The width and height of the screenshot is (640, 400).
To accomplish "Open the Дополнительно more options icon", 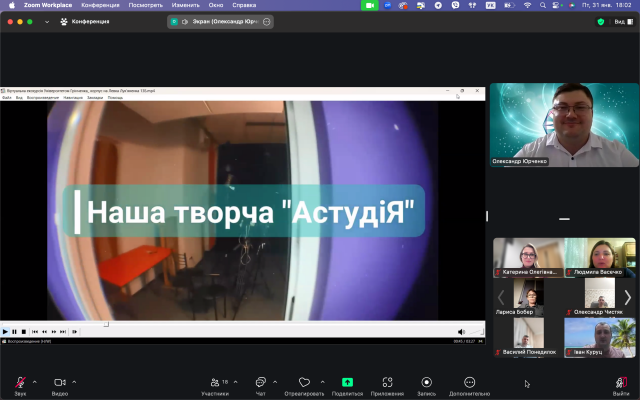I will pyautogui.click(x=470, y=383).
